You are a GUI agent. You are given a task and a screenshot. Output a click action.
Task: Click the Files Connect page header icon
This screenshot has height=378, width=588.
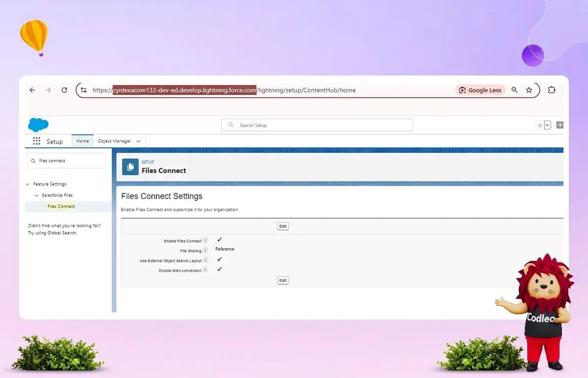click(x=130, y=167)
